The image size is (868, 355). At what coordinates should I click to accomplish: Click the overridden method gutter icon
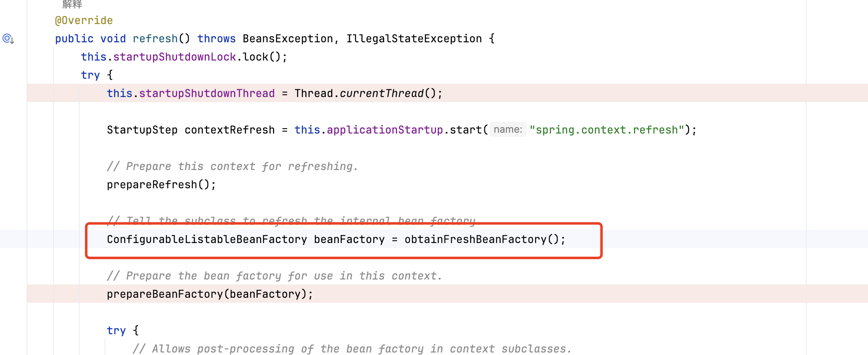[8, 39]
